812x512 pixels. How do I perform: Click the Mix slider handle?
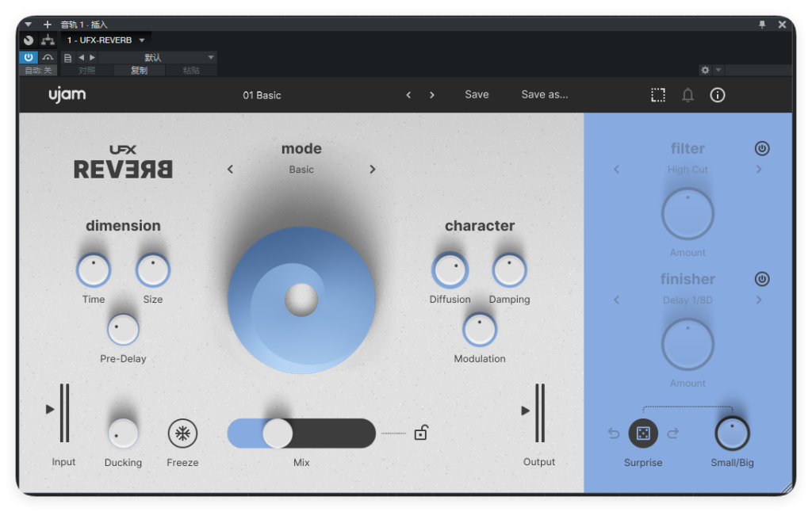278,434
